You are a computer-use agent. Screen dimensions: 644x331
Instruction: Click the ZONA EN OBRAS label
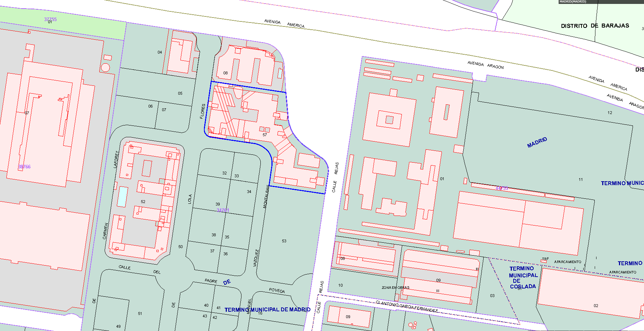point(395,287)
